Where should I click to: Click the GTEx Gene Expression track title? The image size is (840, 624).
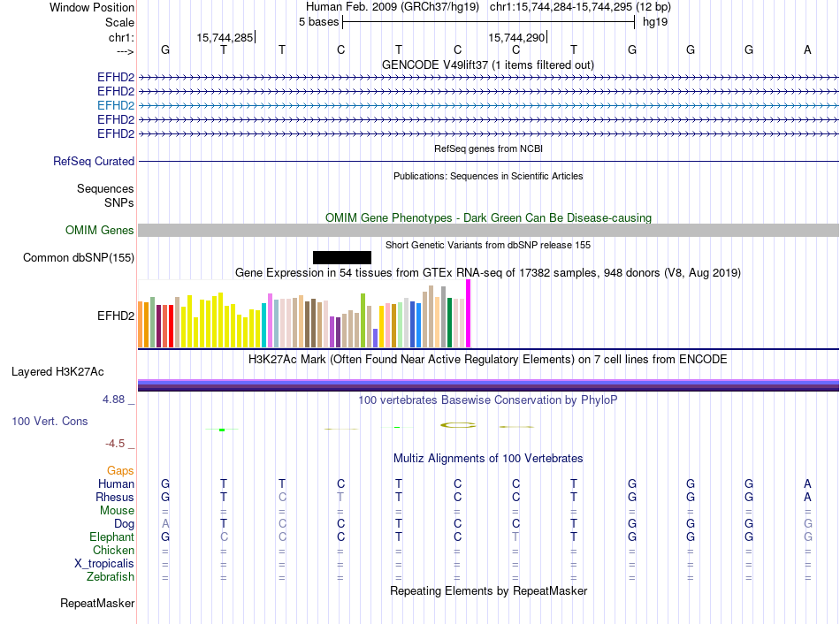(488, 272)
